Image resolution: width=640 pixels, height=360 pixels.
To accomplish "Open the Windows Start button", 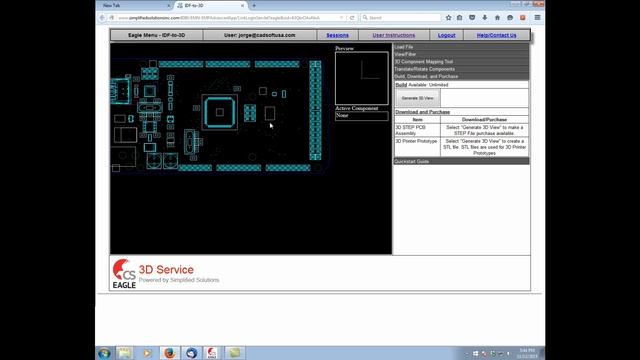I will click(104, 353).
